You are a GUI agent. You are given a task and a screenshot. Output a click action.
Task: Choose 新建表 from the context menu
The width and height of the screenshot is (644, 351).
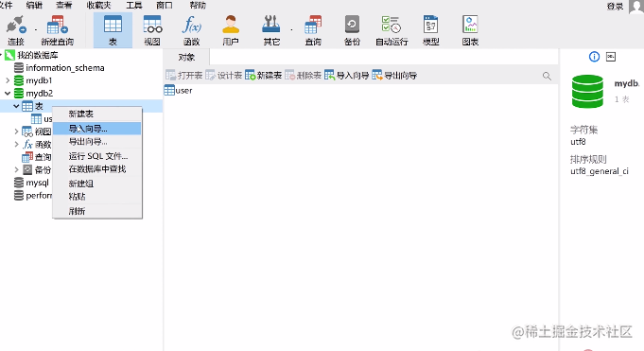97,114
